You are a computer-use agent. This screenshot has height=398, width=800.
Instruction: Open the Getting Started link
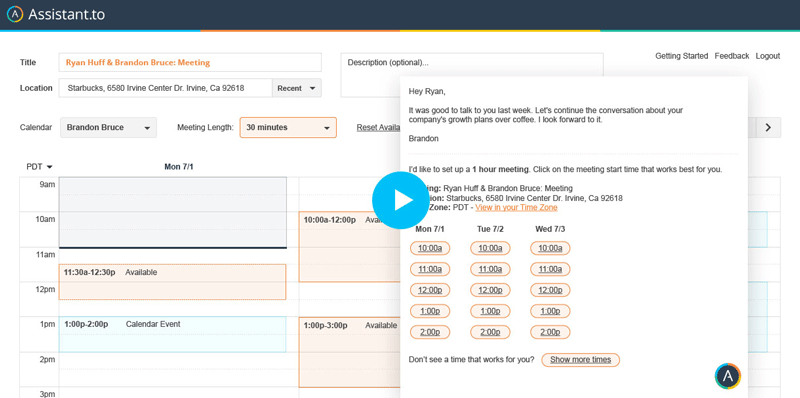[682, 56]
